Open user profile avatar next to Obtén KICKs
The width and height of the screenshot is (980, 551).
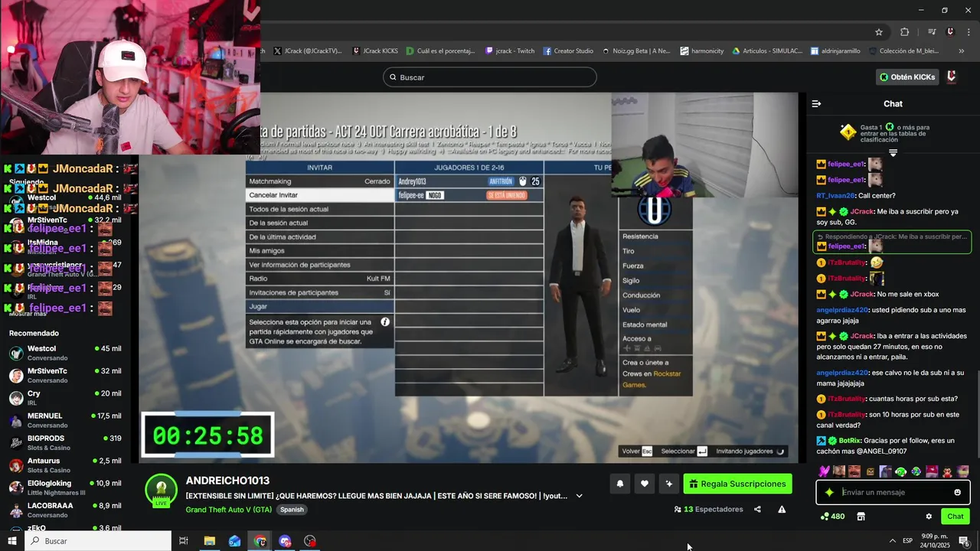tap(952, 77)
